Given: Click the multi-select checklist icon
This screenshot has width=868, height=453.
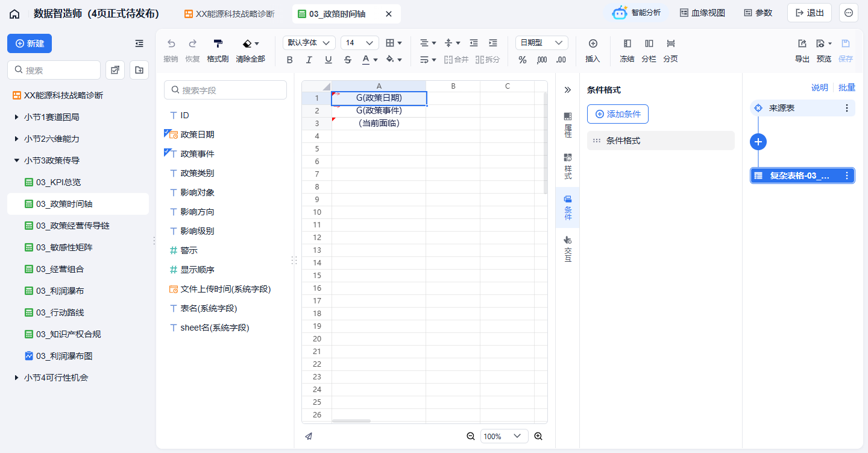Looking at the screenshot, I should click(115, 70).
